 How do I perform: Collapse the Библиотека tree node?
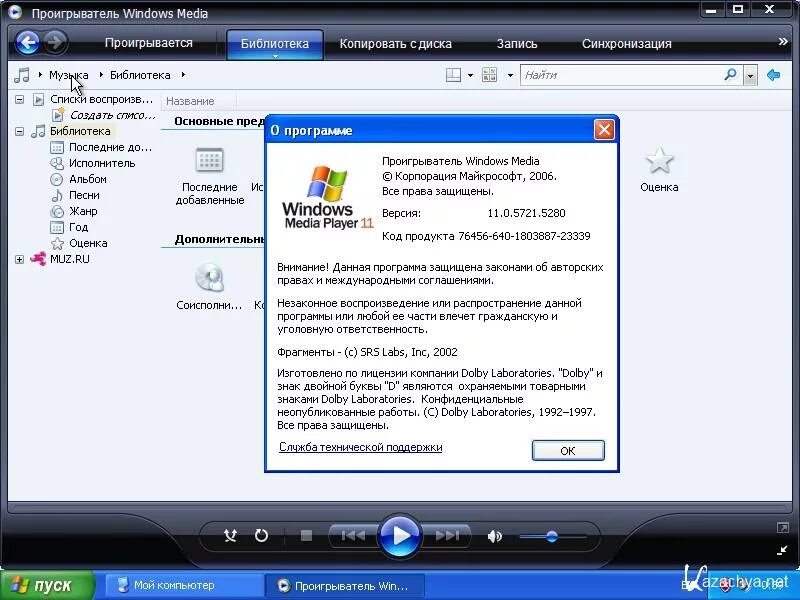(19, 132)
